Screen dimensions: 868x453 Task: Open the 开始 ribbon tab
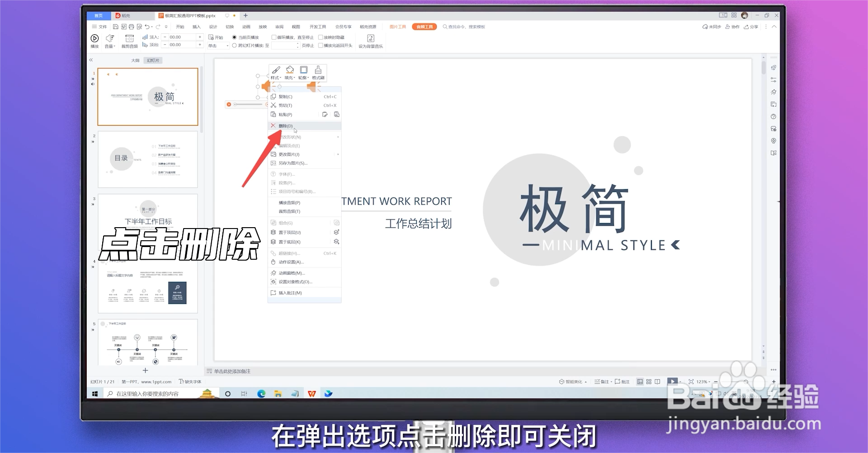tap(180, 27)
